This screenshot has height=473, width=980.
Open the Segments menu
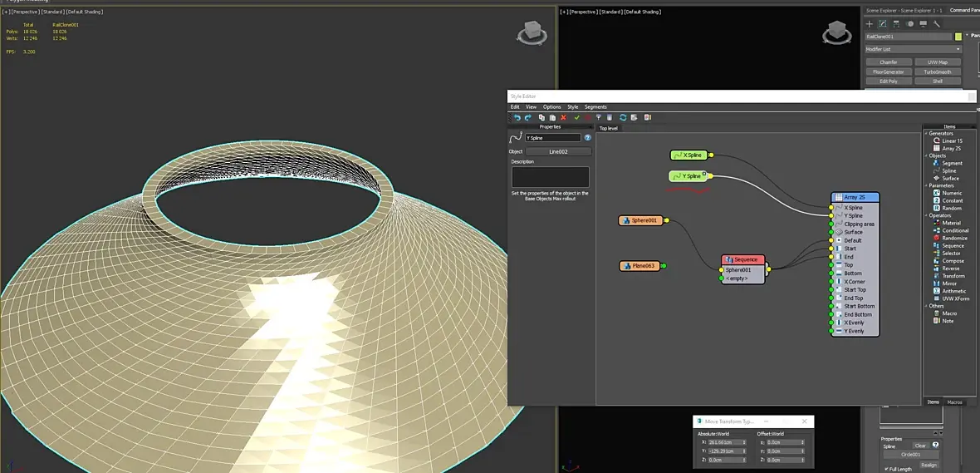click(595, 107)
